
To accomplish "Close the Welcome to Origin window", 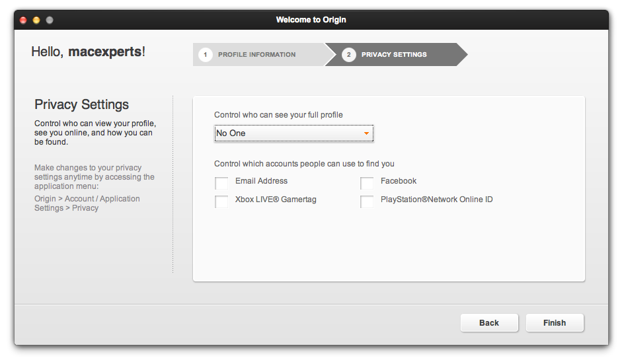I will pyautogui.click(x=23, y=20).
